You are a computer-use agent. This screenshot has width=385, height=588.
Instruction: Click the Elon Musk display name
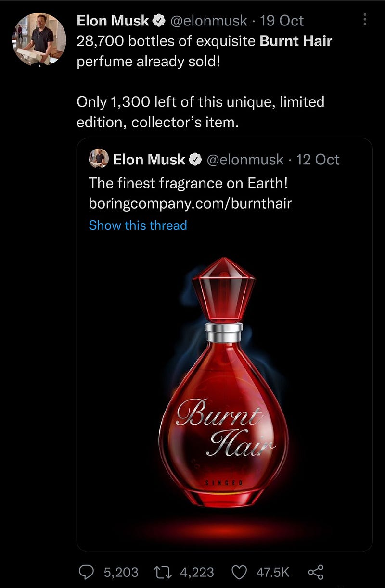[x=113, y=21]
